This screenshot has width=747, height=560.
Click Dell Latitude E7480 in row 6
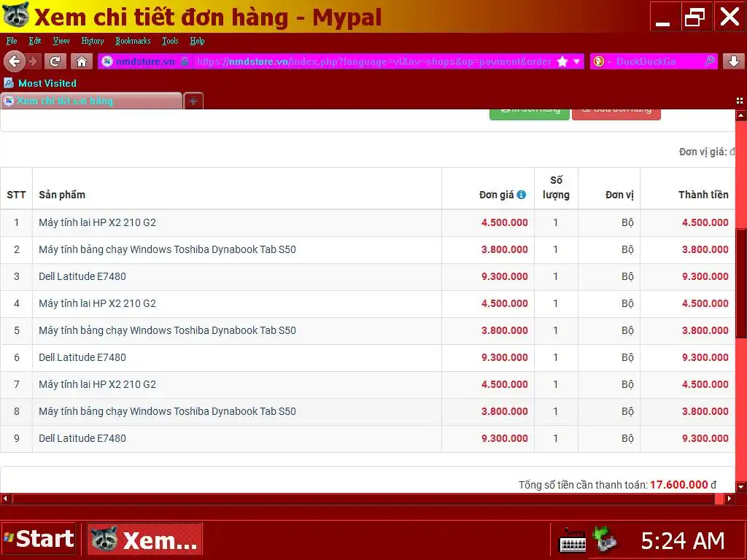82,357
